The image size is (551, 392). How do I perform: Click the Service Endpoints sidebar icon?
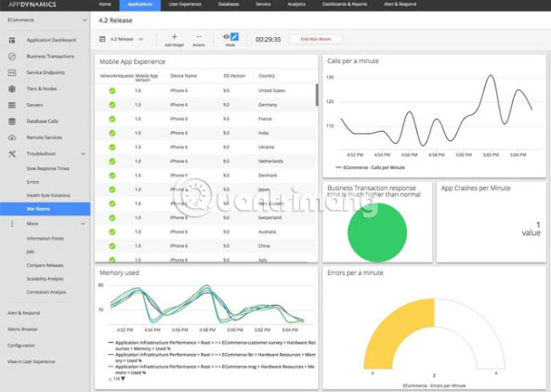point(12,72)
